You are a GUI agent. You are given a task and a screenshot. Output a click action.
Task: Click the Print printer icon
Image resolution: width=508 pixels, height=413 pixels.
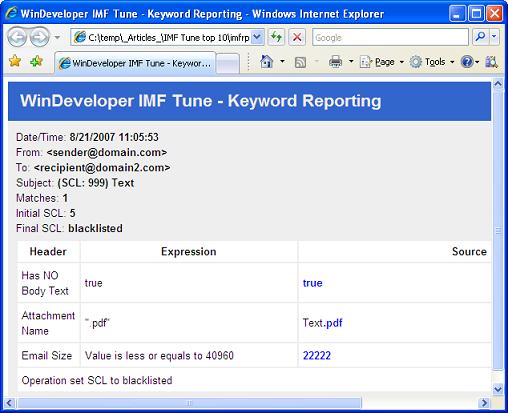(335, 62)
